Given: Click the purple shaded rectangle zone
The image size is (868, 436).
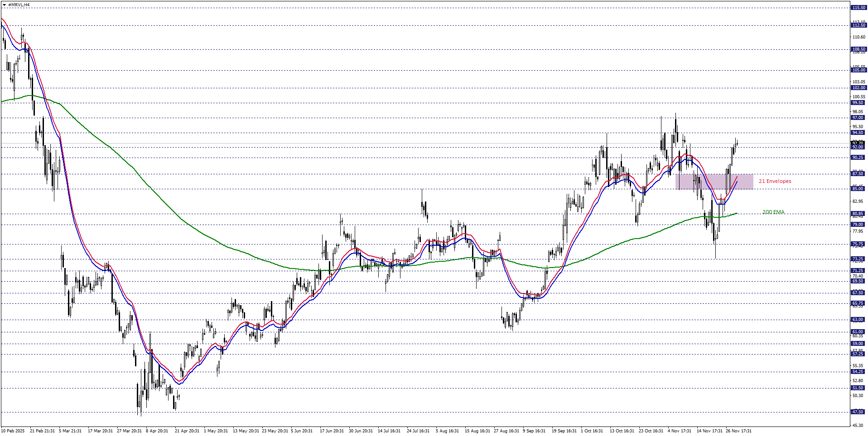Looking at the screenshot, I should tap(714, 181).
